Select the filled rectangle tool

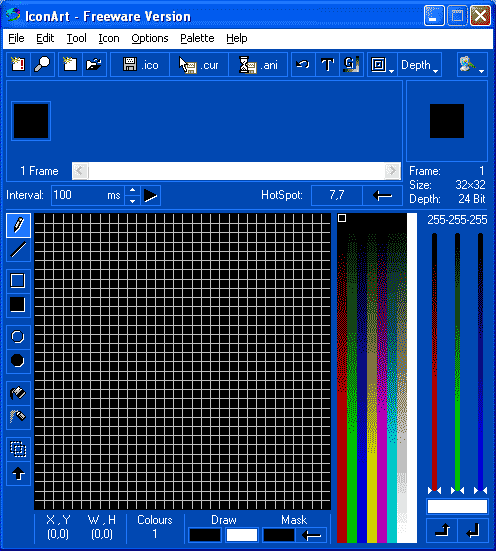coord(18,305)
